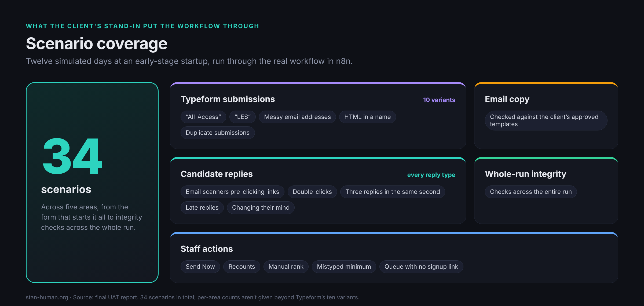This screenshot has width=644, height=306.
Task: Click Queue with no signup link chip
Action: pos(421,267)
